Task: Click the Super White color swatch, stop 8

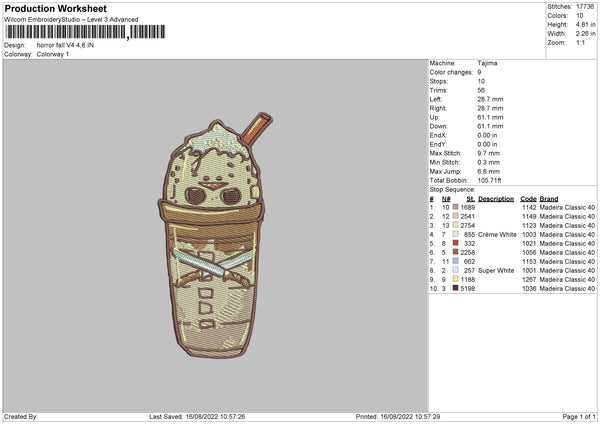Action: point(455,270)
